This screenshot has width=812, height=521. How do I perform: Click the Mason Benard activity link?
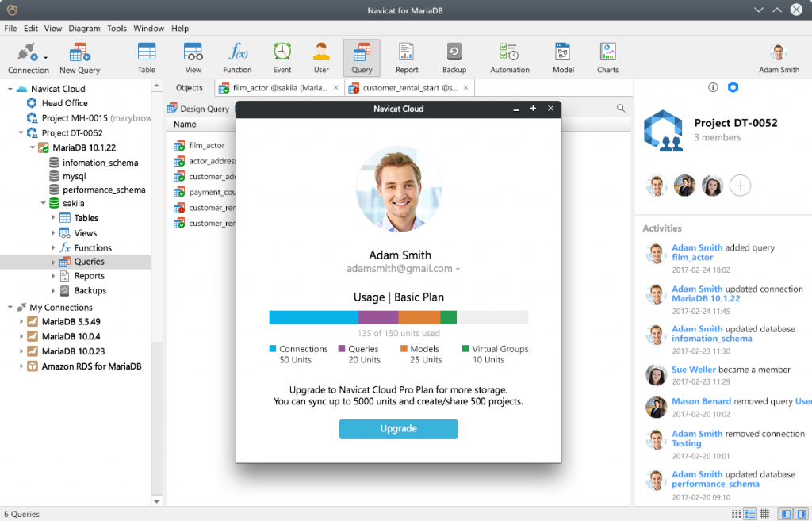click(701, 401)
